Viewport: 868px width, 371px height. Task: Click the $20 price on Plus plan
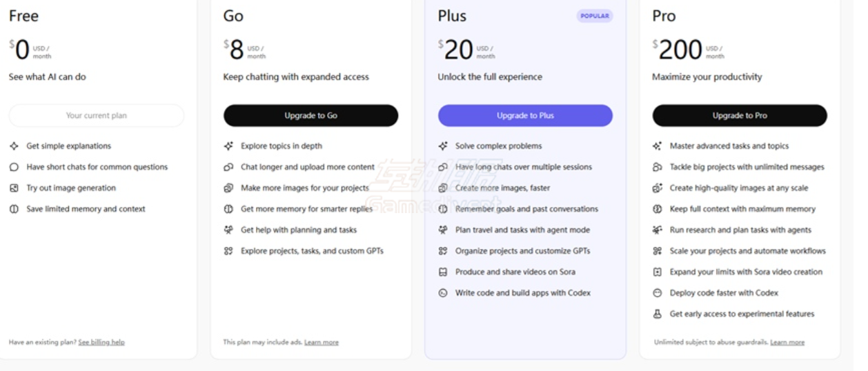[x=458, y=50]
